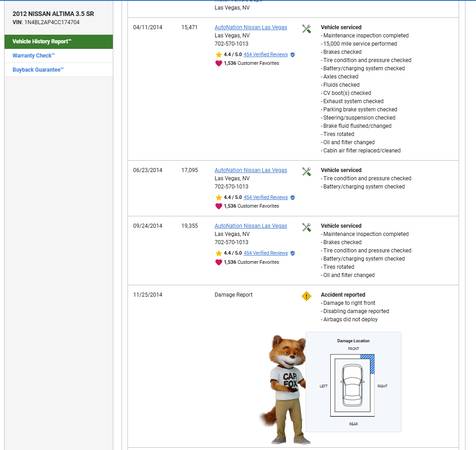
Task: Click the Accident reported heading
Action: coord(343,295)
